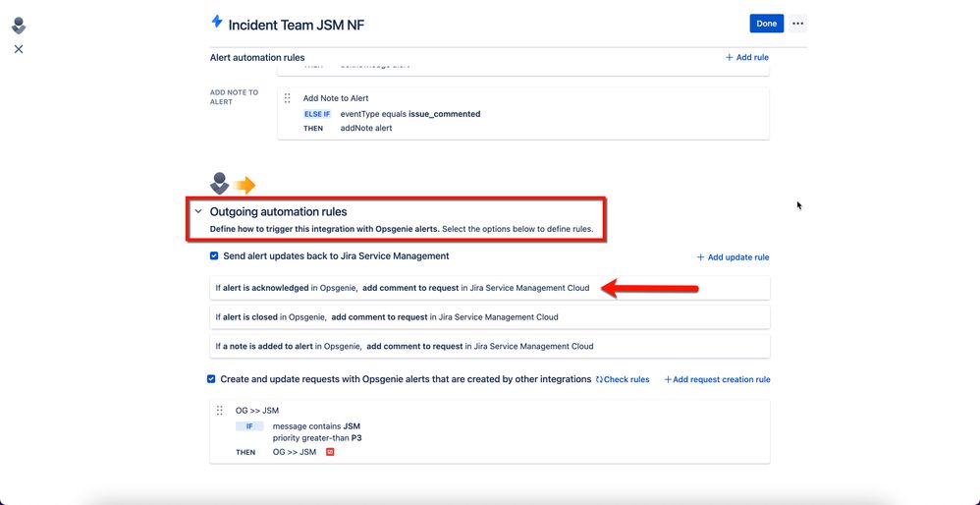The image size is (980, 505).
Task: Close the integration panel with the X icon
Action: 19,49
